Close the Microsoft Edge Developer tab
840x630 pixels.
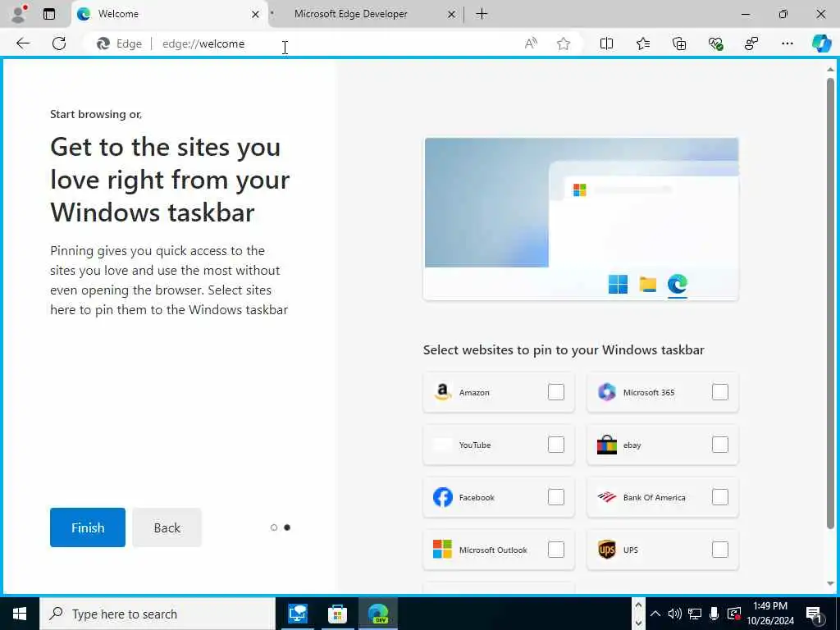tap(452, 15)
